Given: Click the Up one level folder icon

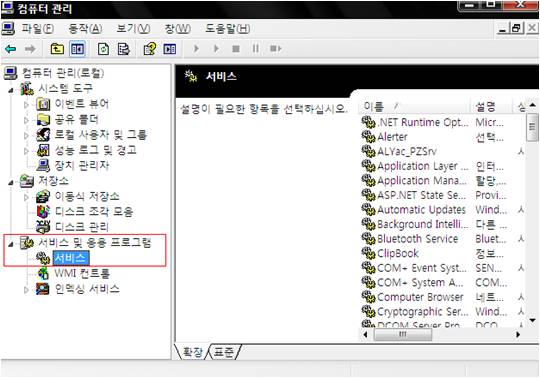Looking at the screenshot, I should [57, 49].
